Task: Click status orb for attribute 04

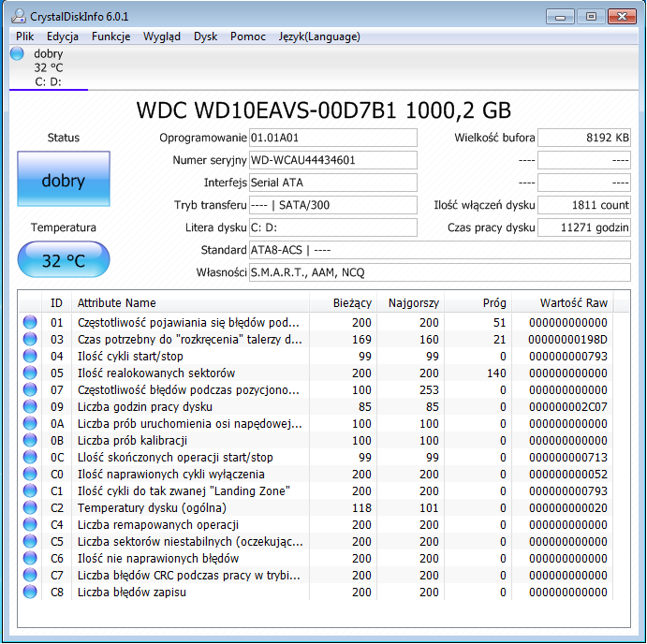Action: pos(30,356)
